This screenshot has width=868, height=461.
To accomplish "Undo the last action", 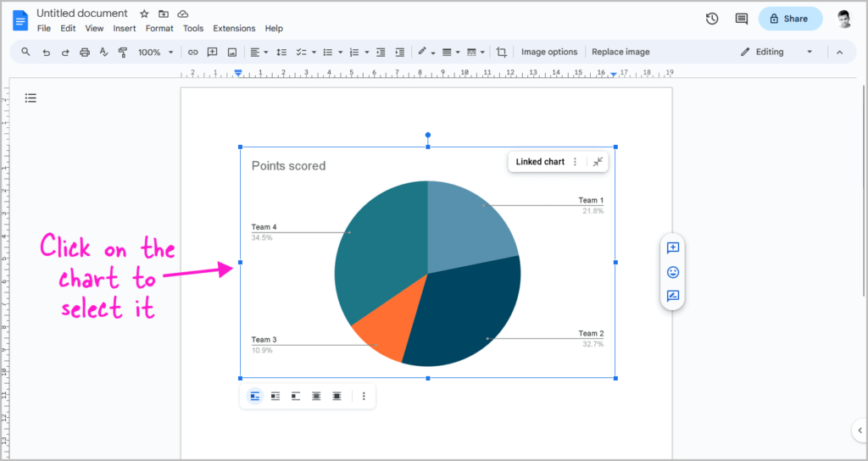I will pos(47,52).
